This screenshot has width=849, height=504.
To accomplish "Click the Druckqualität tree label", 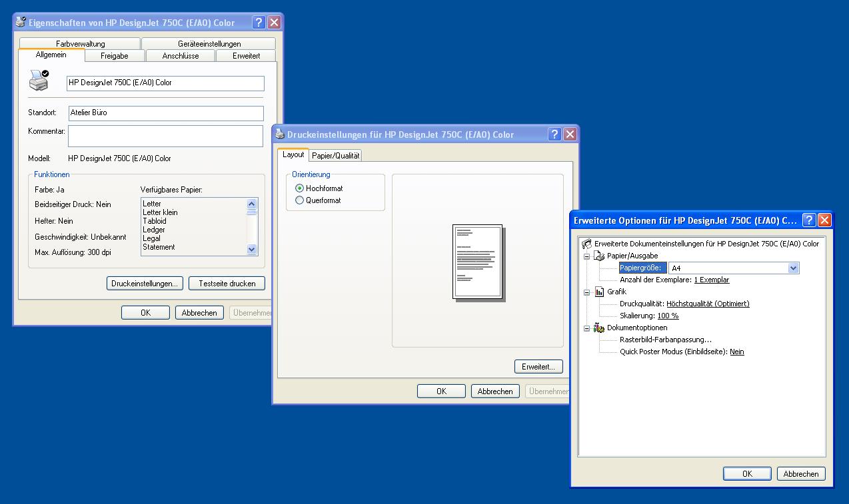I will coord(642,304).
